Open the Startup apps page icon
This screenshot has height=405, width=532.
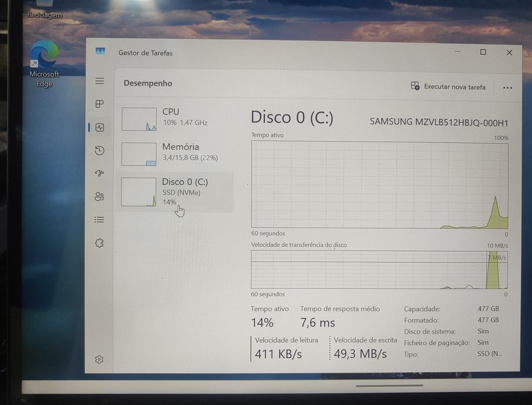[x=100, y=174]
